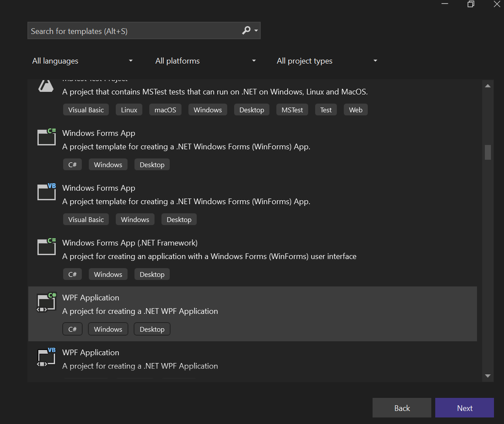504x424 pixels.
Task: Open the search options dropdown arrow
Action: coord(256,30)
